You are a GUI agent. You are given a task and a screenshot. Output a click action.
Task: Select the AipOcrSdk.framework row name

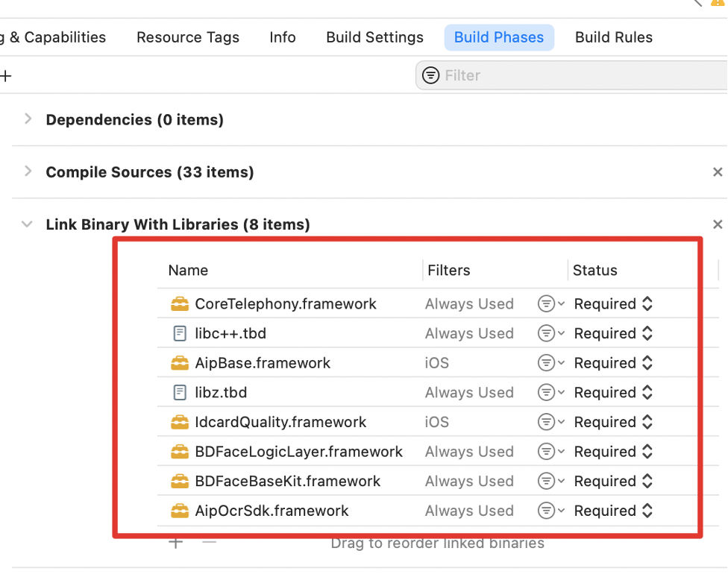(x=272, y=511)
